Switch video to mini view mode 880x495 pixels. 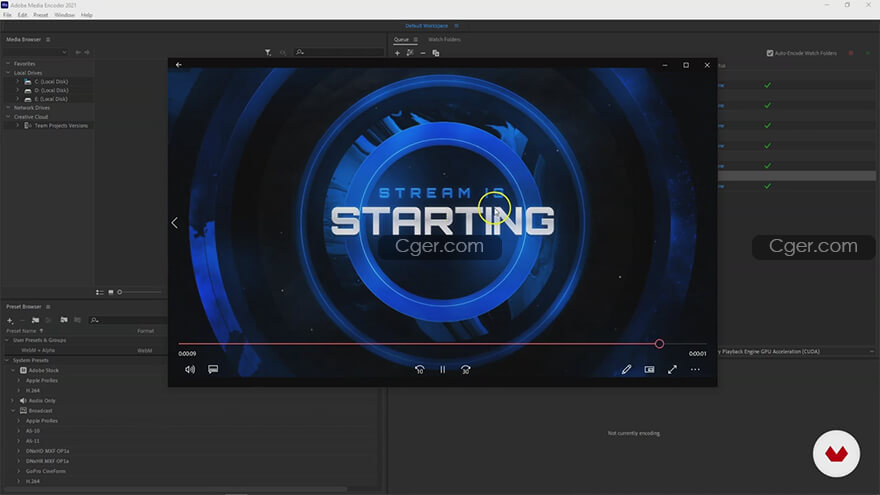(649, 369)
